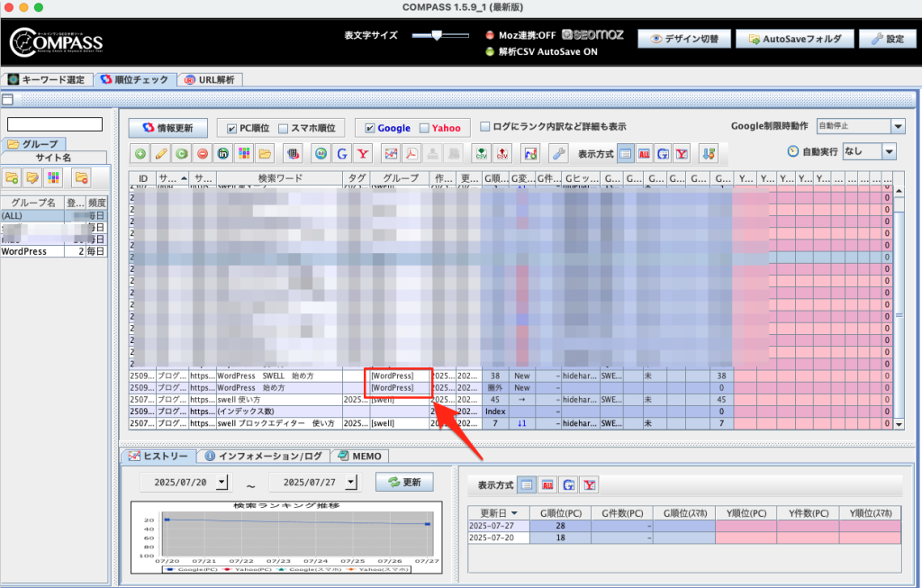This screenshot has width=922, height=588.
Task: Enable the スマホ順位 checkbox
Action: [x=284, y=128]
